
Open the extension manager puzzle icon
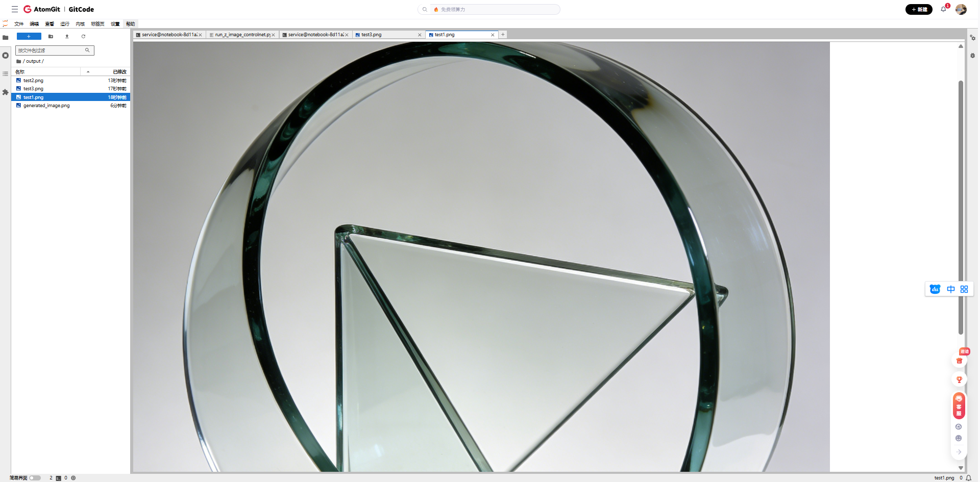6,92
